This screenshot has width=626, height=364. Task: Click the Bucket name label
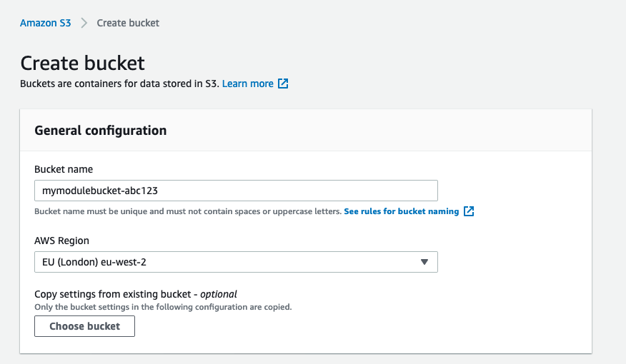click(x=64, y=169)
